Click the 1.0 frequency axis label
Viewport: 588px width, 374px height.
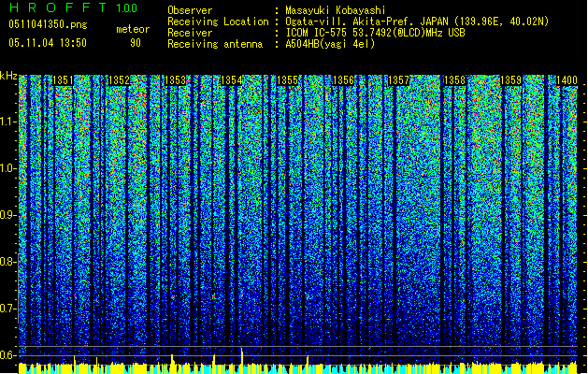[x=8, y=168]
